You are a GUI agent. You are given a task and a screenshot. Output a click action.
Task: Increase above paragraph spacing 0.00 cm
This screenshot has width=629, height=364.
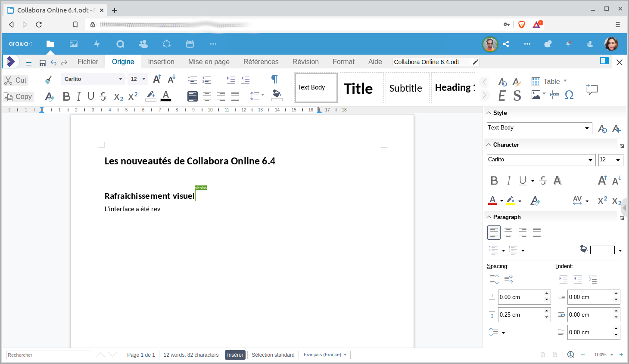(547, 294)
